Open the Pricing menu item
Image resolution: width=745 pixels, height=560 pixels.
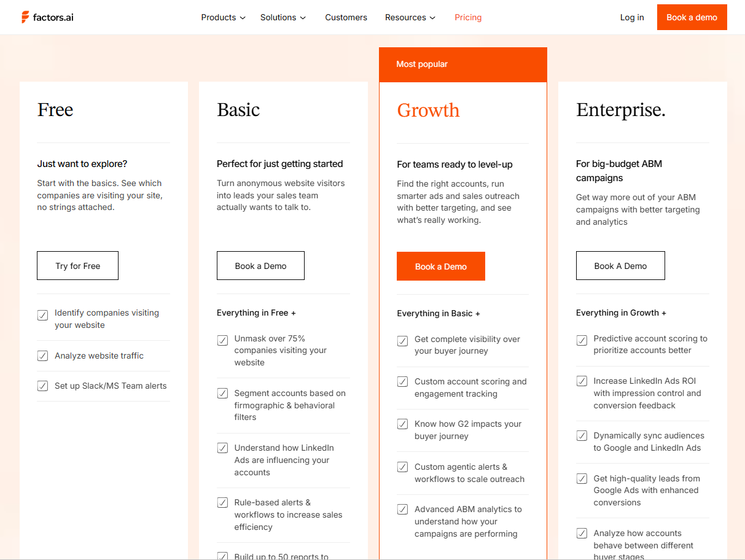click(468, 17)
